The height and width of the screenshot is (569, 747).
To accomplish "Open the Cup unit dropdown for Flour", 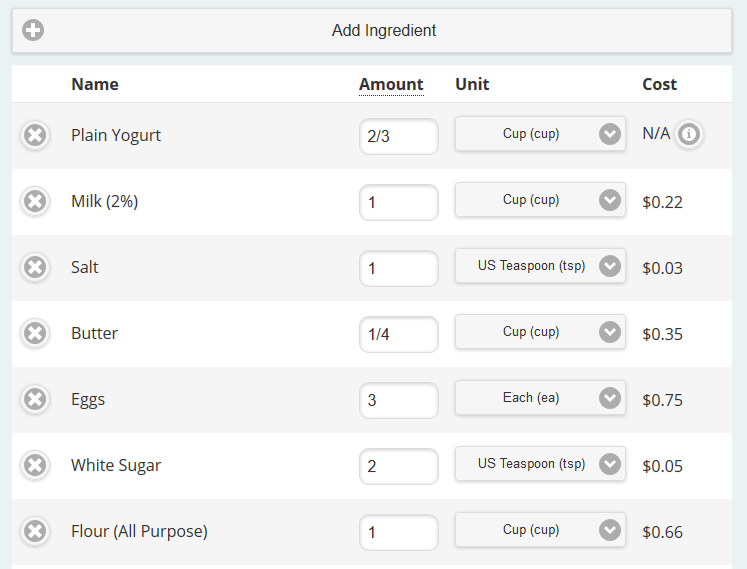I will pyautogui.click(x=540, y=530).
